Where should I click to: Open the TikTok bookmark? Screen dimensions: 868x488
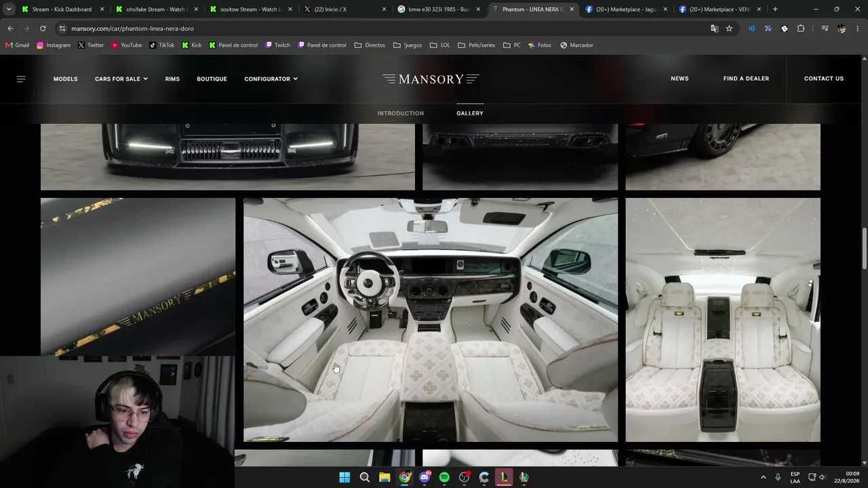162,45
